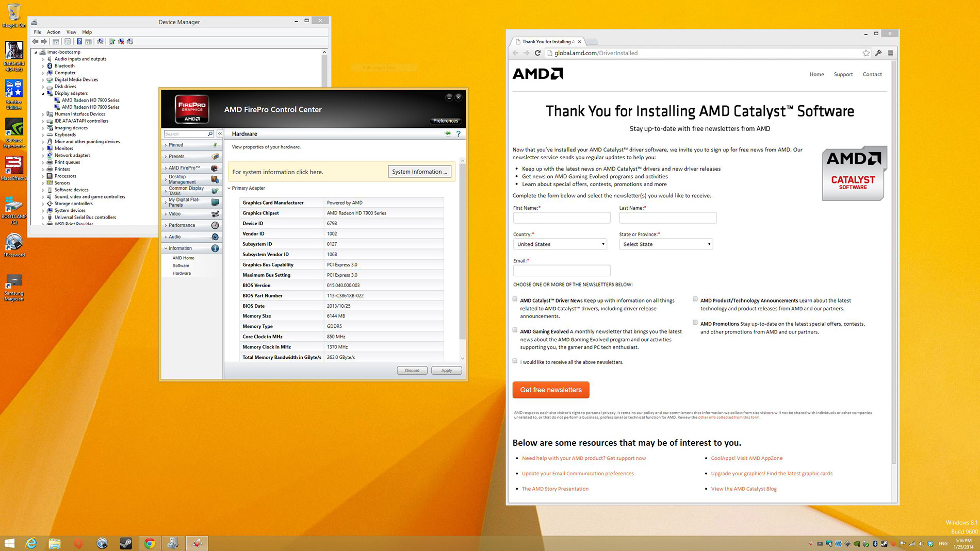Collapse the FirePro sidebar with double-chevron icon
This screenshot has height=551, width=980.
click(x=220, y=133)
